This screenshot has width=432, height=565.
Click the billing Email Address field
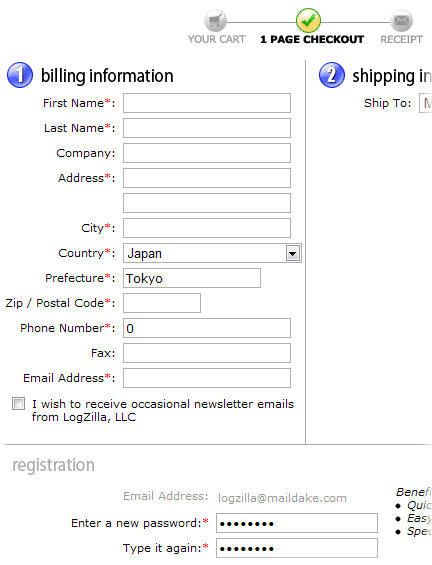tap(207, 378)
